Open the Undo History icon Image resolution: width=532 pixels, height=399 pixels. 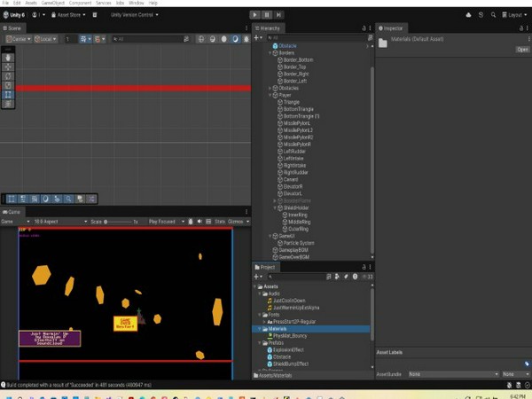pos(481,14)
